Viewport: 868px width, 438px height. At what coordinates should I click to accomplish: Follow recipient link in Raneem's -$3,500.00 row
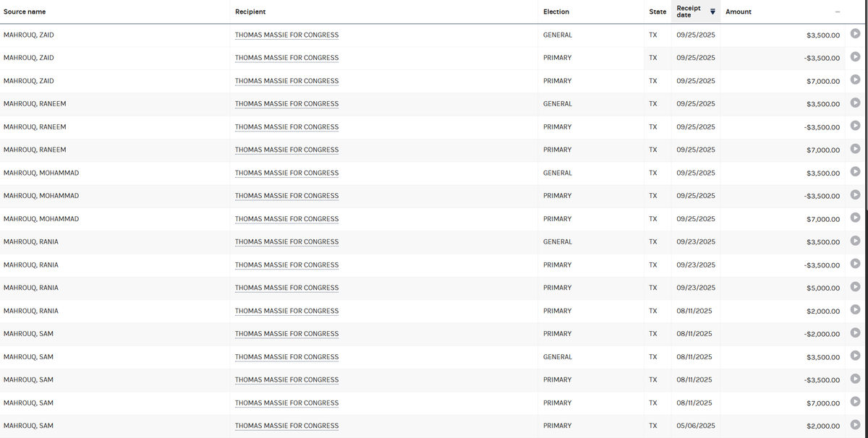(286, 127)
